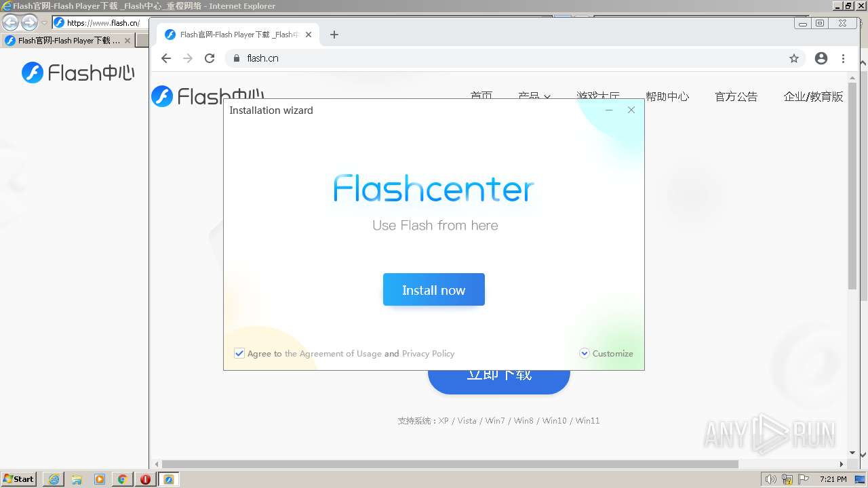
Task: Open the 产品 dropdown in site navigation
Action: tap(534, 96)
